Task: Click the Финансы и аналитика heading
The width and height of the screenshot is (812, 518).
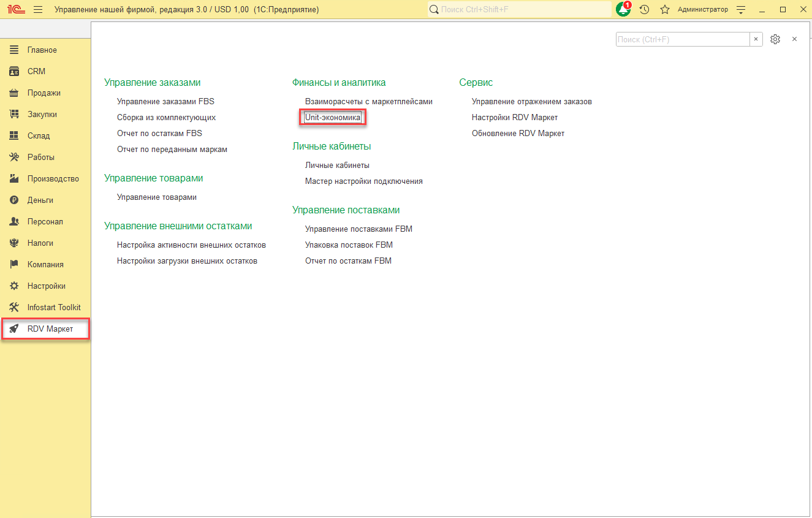Action: [339, 82]
